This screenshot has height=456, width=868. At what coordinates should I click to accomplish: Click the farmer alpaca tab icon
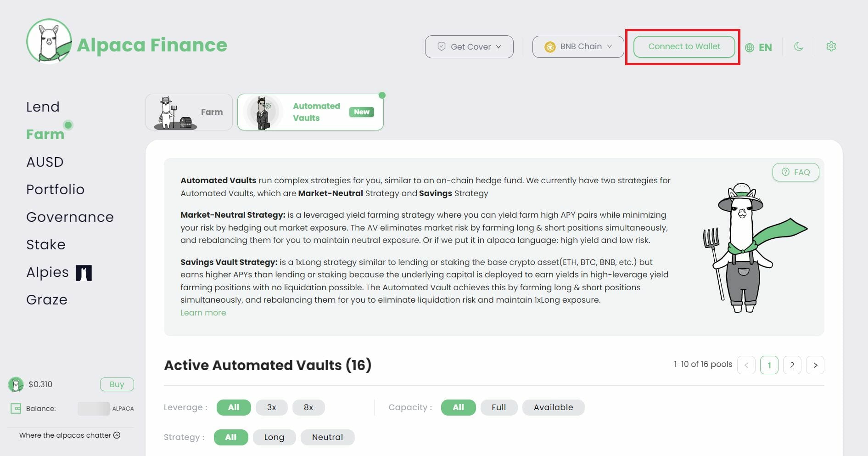(174, 113)
